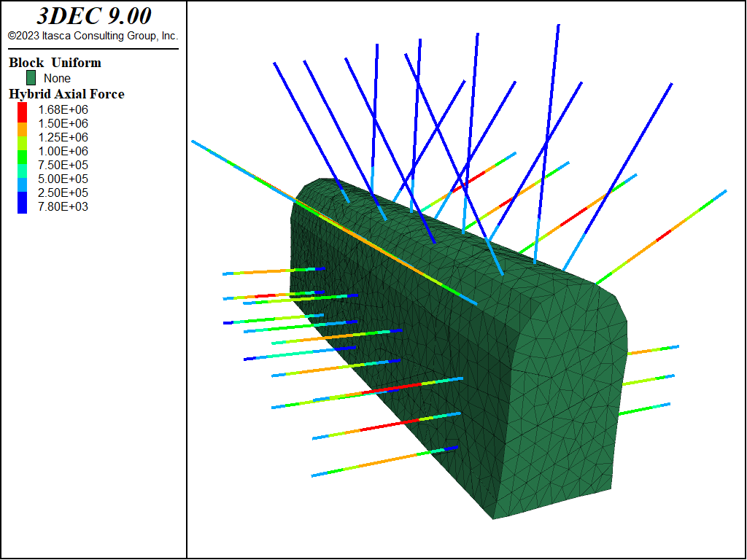Click the 'None' legend label text
Viewport: 747px width, 560px height.
coord(57,79)
